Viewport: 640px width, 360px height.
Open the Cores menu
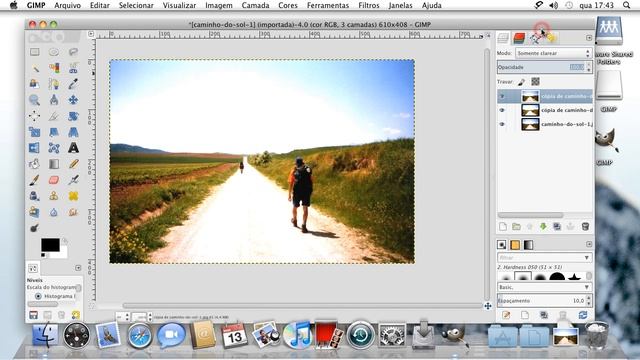pyautogui.click(x=288, y=5)
